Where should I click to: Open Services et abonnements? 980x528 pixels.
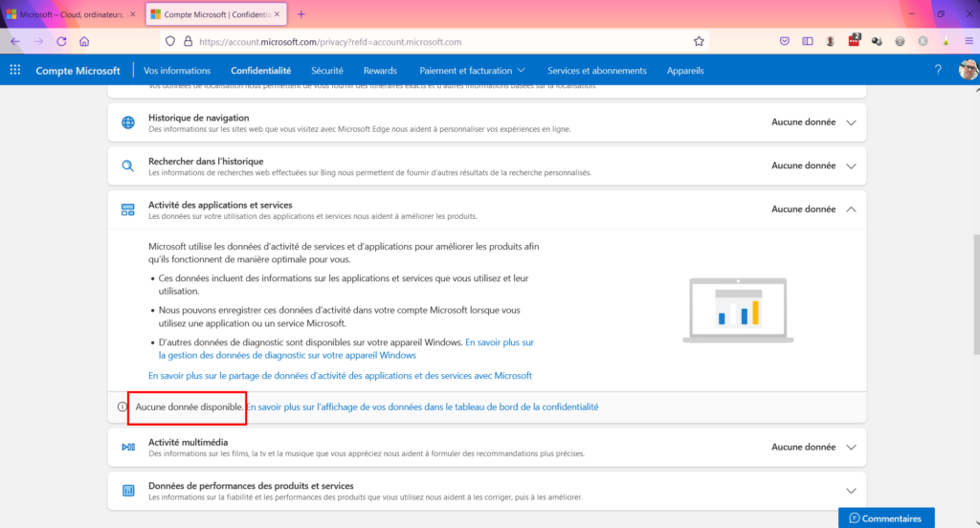point(597,71)
